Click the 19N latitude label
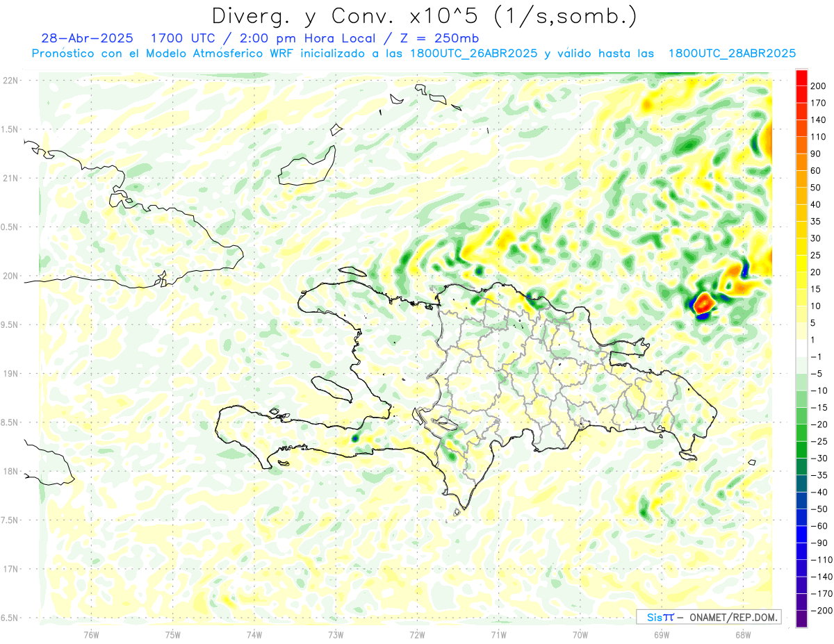Viewport: 834px width, 644px height. pos(10,373)
